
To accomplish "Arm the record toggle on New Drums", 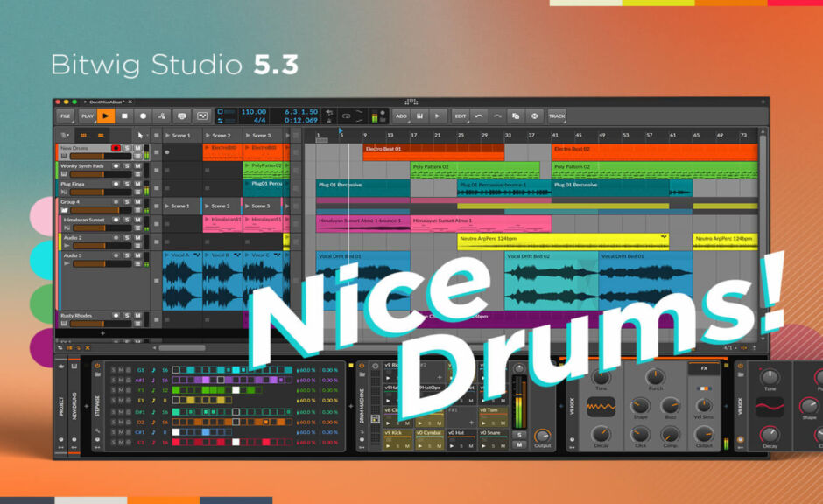I will coord(116,148).
